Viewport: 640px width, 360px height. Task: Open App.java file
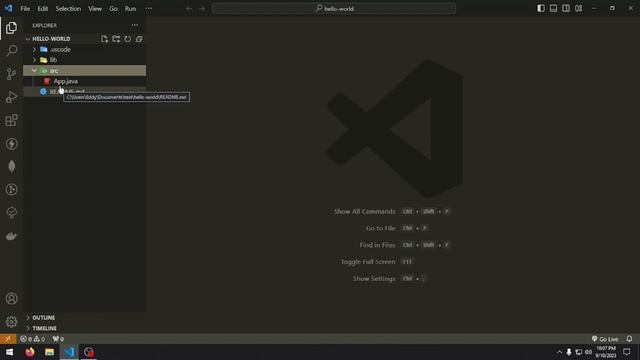[65, 81]
